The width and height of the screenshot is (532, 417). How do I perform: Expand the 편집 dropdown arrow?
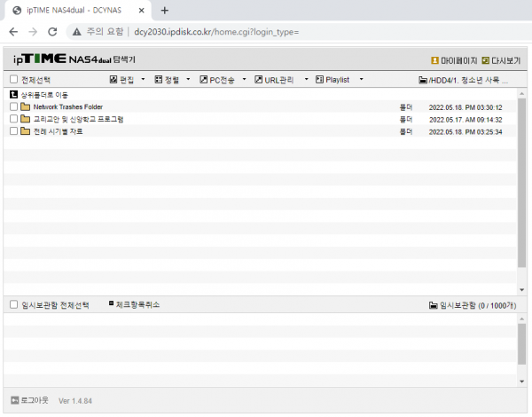(143, 79)
